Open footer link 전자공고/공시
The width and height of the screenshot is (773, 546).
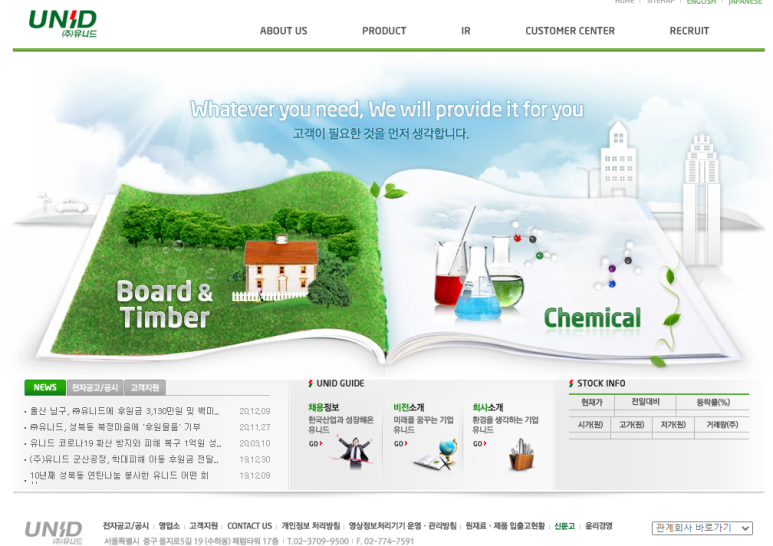pyautogui.click(x=126, y=526)
